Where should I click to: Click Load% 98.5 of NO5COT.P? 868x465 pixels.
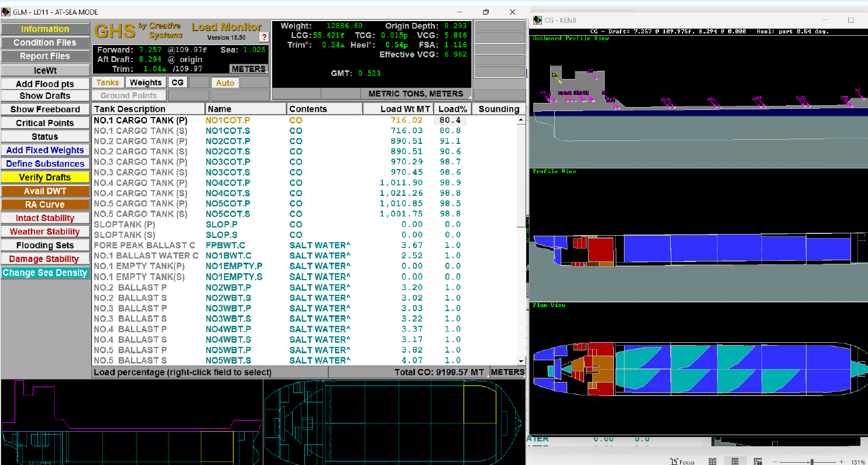click(x=451, y=204)
